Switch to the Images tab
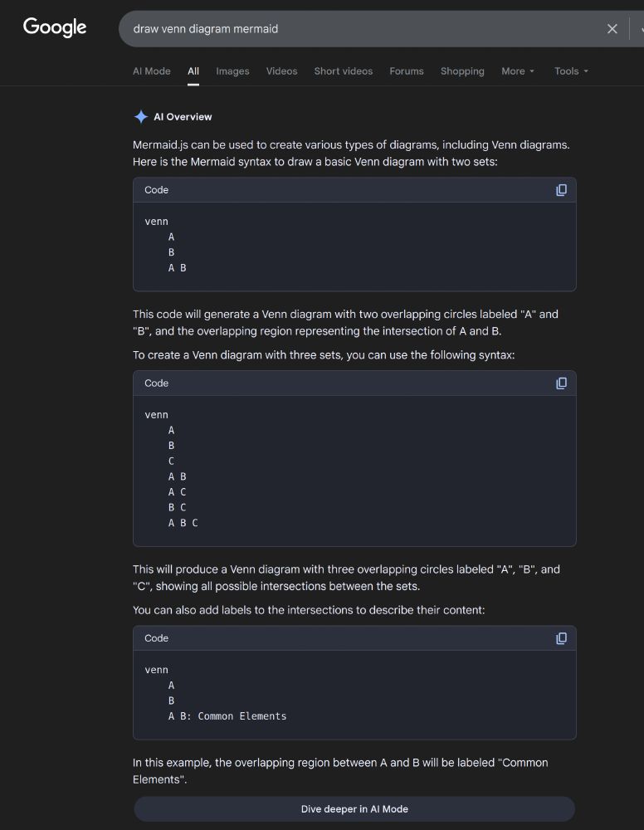This screenshot has height=830, width=644. click(232, 71)
